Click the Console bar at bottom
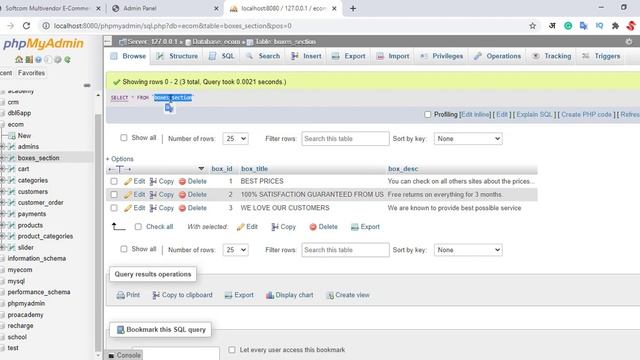The image size is (640, 360). click(x=125, y=356)
